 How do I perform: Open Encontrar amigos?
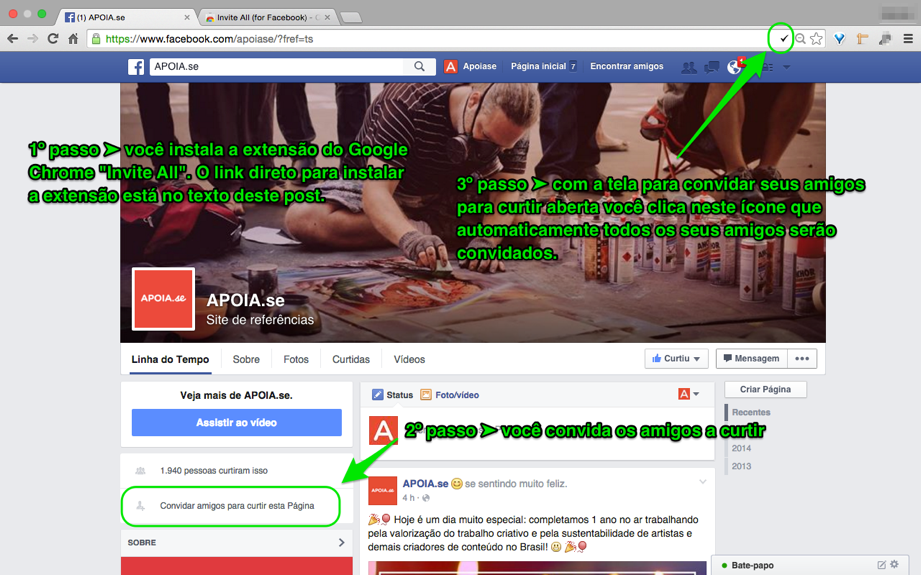tap(627, 66)
